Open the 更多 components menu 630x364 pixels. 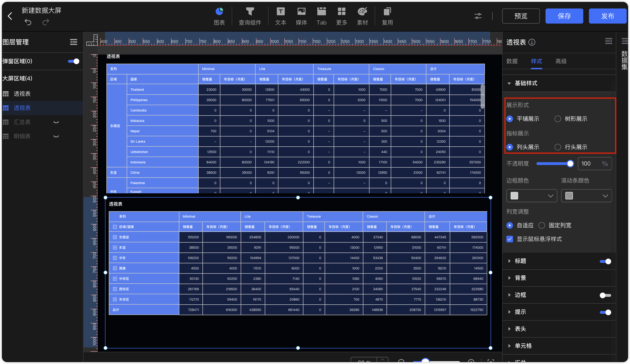[x=341, y=16]
